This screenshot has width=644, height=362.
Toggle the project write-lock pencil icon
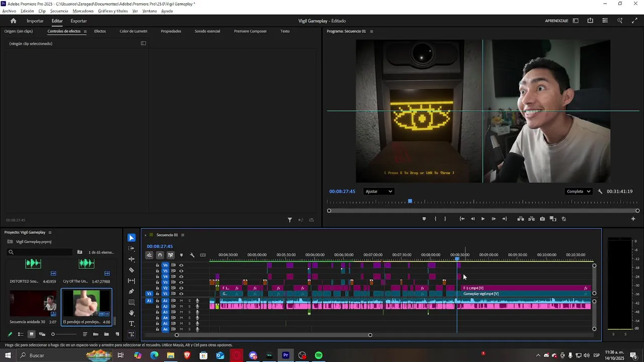(10, 334)
